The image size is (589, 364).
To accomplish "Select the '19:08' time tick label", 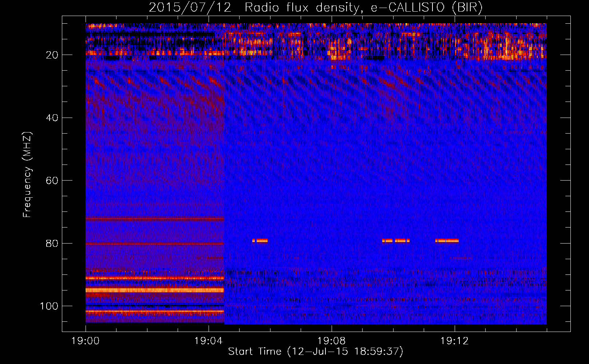I will (x=332, y=341).
